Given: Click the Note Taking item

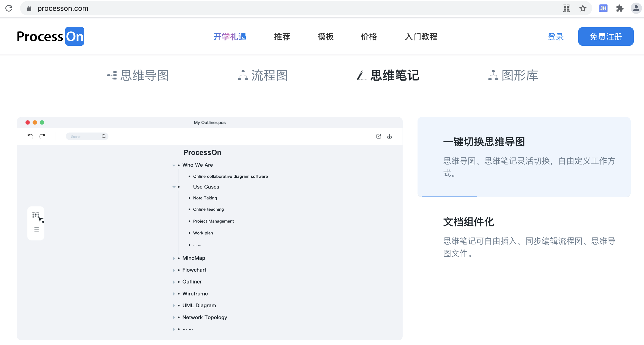Looking at the screenshot, I should (x=205, y=198).
